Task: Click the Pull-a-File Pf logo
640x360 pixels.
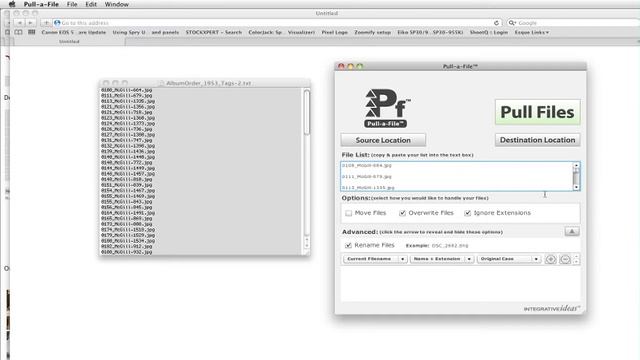Action: pyautogui.click(x=387, y=108)
